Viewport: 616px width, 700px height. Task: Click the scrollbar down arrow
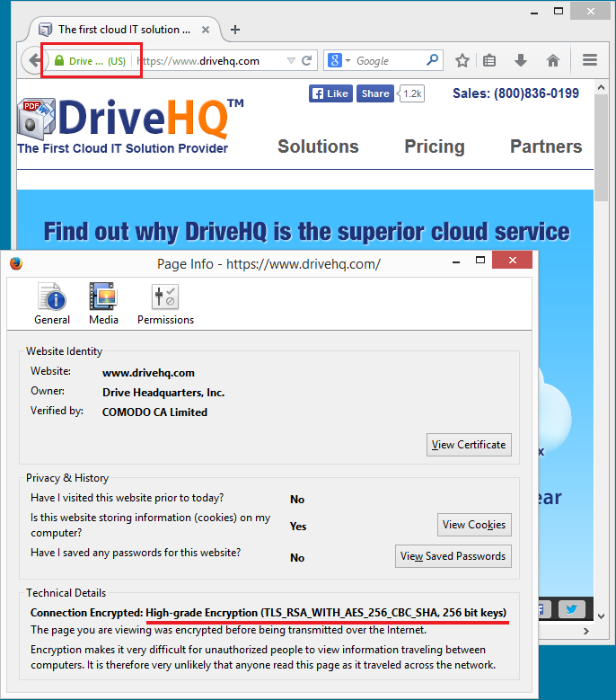601,616
